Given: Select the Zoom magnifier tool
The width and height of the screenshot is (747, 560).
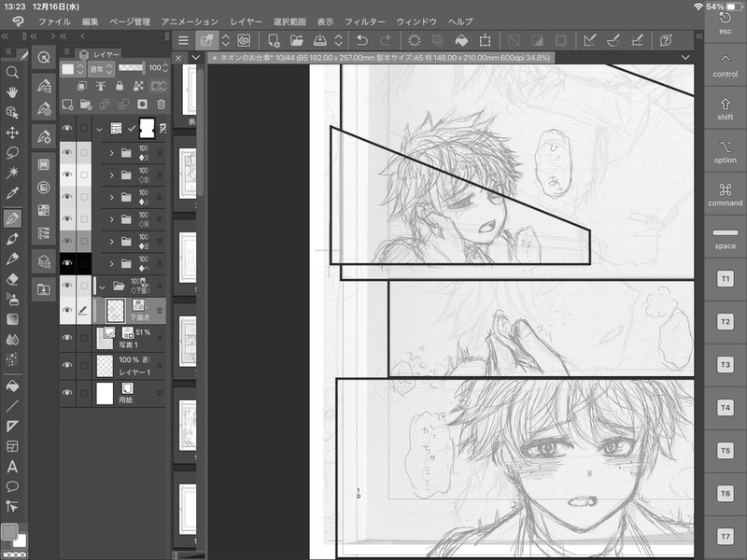Looking at the screenshot, I should [x=12, y=72].
